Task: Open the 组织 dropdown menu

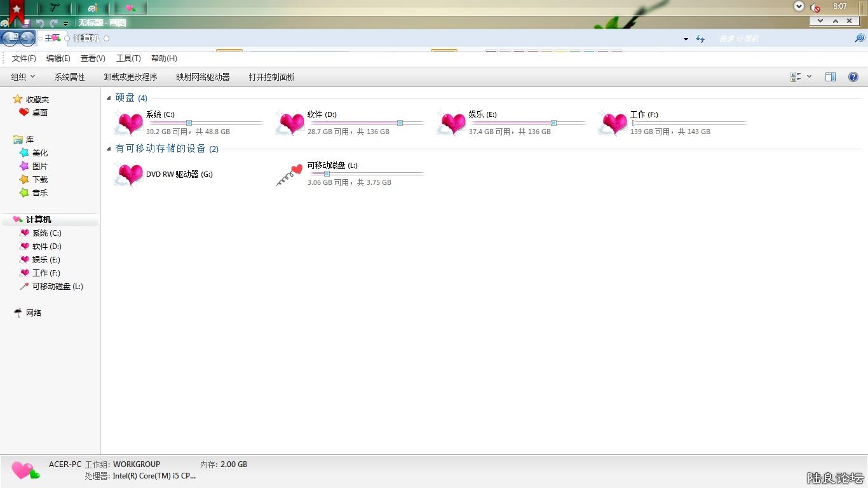Action: pos(23,77)
